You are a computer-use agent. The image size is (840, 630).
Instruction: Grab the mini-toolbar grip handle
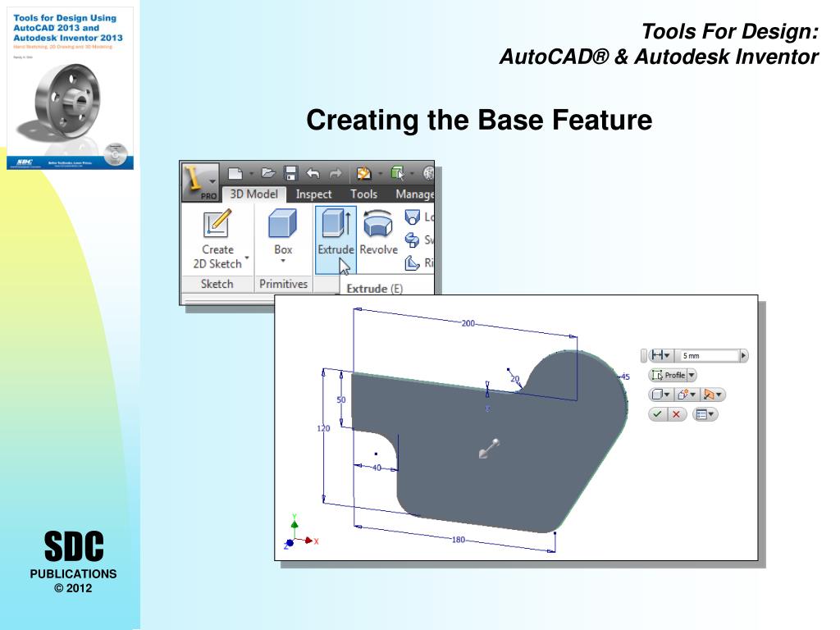[643, 355]
